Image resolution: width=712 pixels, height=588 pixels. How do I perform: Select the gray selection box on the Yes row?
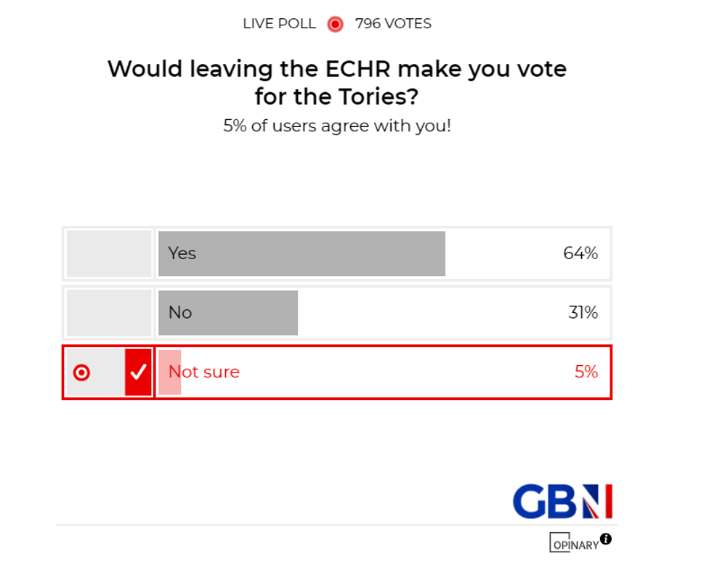[x=108, y=253]
